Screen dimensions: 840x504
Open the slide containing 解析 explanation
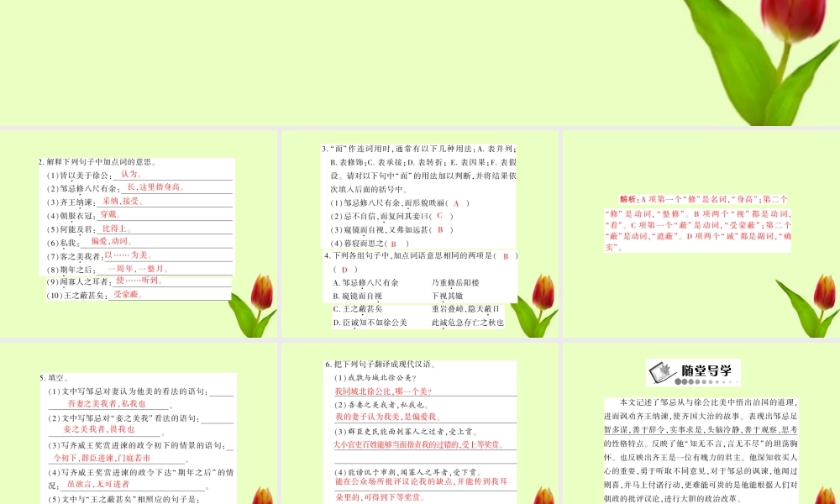click(701, 234)
